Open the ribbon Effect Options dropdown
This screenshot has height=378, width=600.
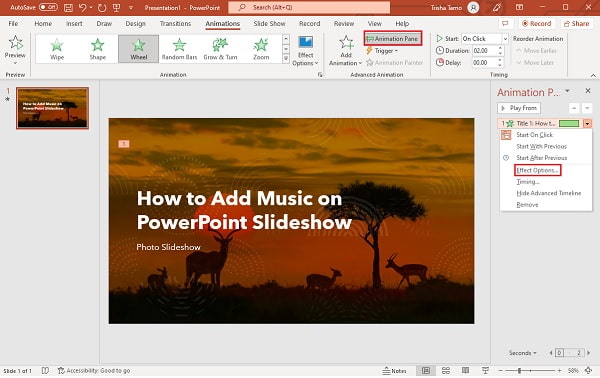(305, 51)
